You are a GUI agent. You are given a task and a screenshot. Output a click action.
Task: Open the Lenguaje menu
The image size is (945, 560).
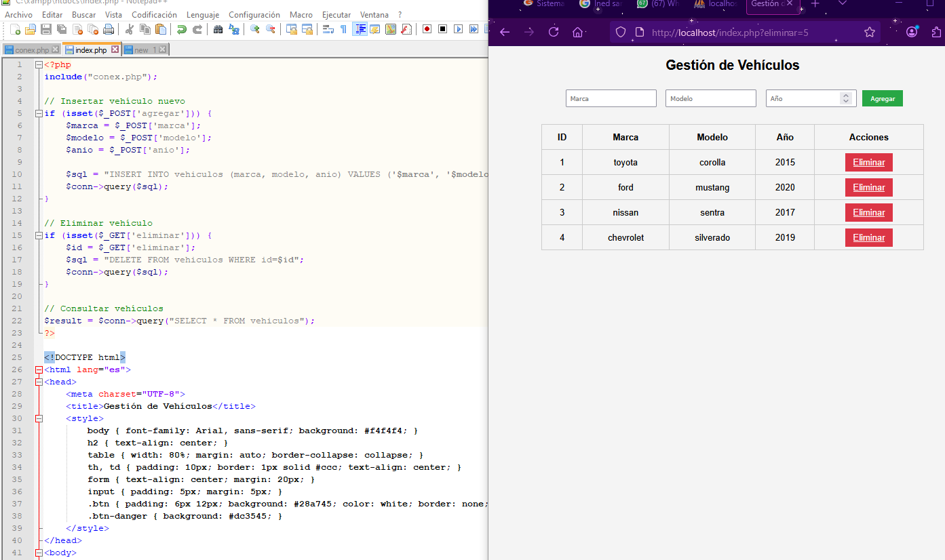coord(202,15)
